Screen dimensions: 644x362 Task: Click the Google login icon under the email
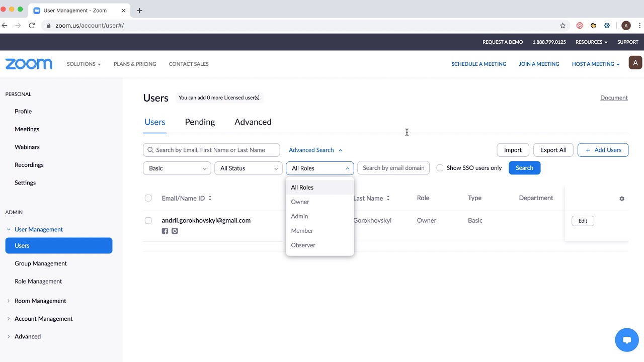tap(175, 231)
